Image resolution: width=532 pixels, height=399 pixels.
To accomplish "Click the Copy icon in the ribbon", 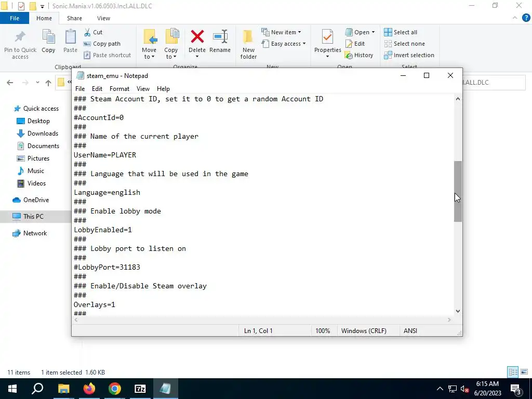I will point(48,37).
